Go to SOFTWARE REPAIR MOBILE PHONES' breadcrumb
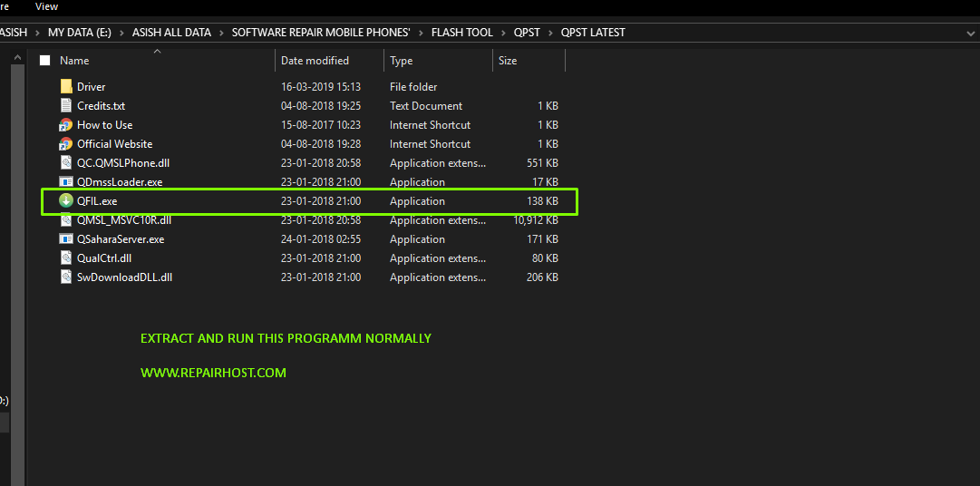This screenshot has height=486, width=980. click(x=321, y=33)
